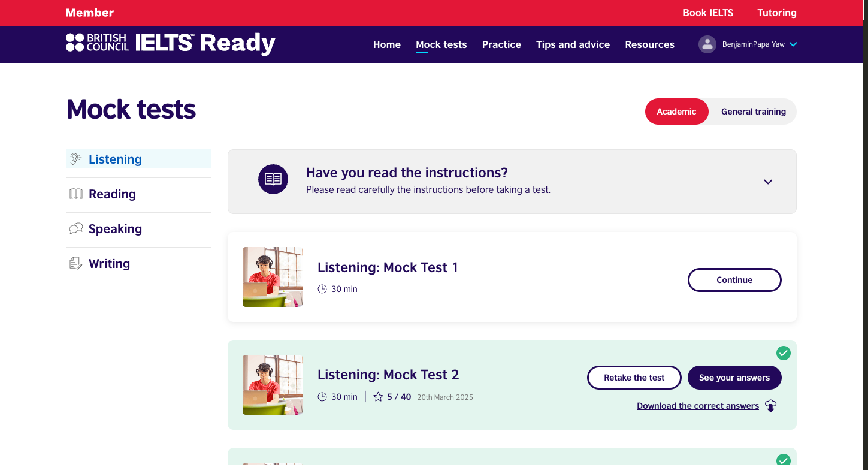Open the Resources nav item
The image size is (868, 470).
[649, 44]
